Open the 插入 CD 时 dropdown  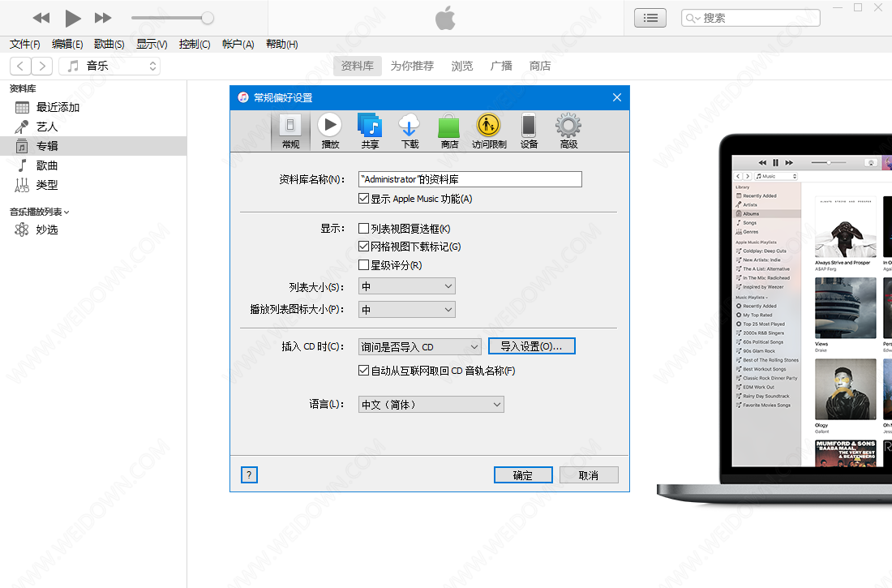pos(420,346)
